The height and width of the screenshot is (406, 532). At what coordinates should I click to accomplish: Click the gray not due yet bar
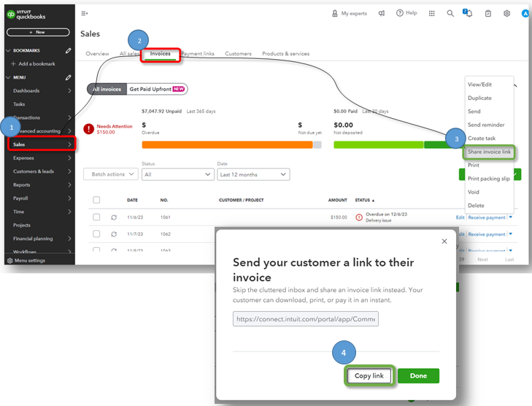tap(317, 145)
